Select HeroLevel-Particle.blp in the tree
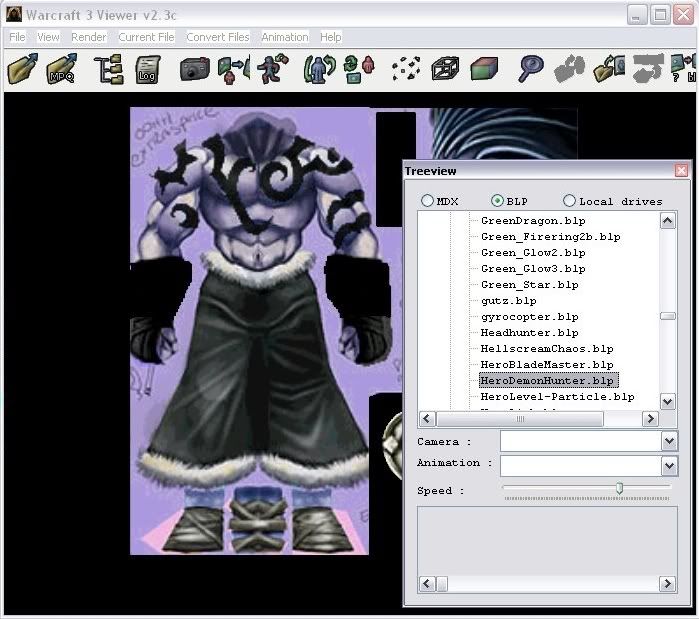The height and width of the screenshot is (619, 699). coord(557,397)
